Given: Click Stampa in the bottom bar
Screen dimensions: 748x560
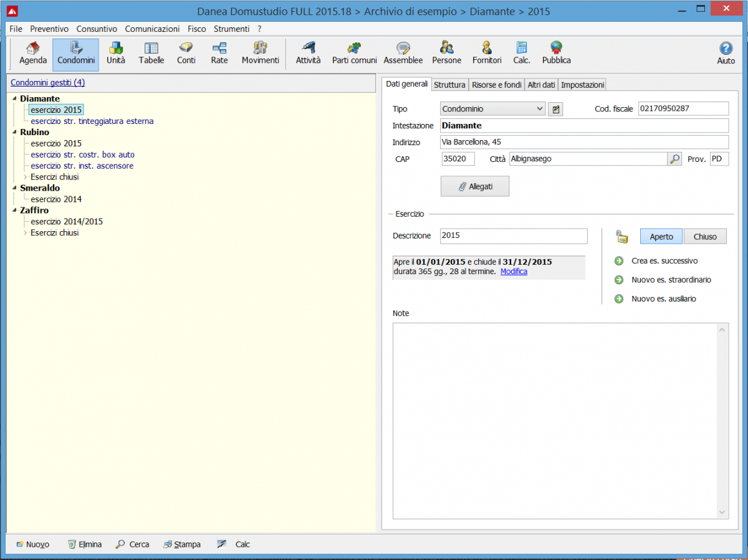Looking at the screenshot, I should [182, 544].
